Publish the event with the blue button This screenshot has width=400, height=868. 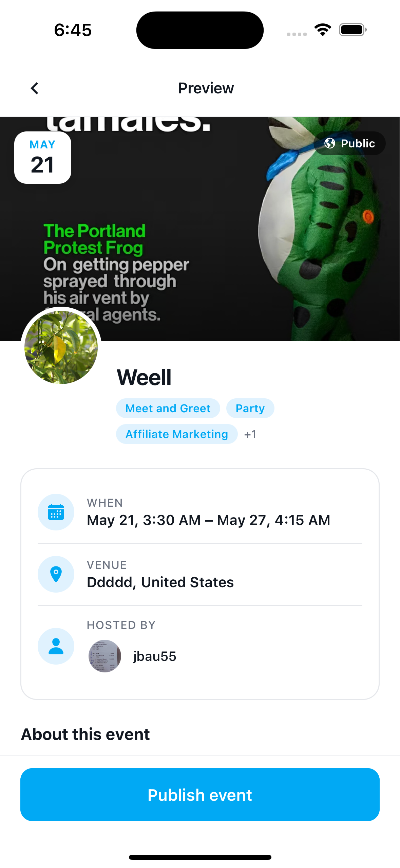200,795
